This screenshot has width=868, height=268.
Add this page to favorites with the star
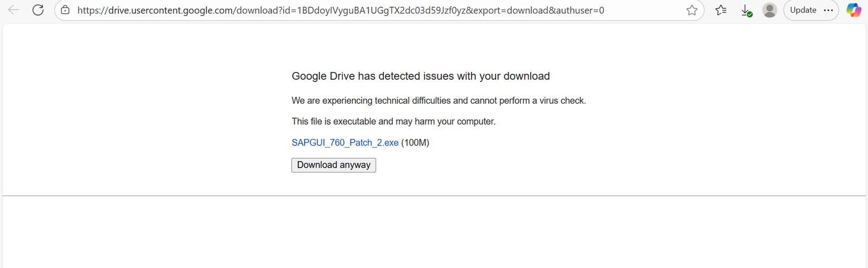pos(692,10)
